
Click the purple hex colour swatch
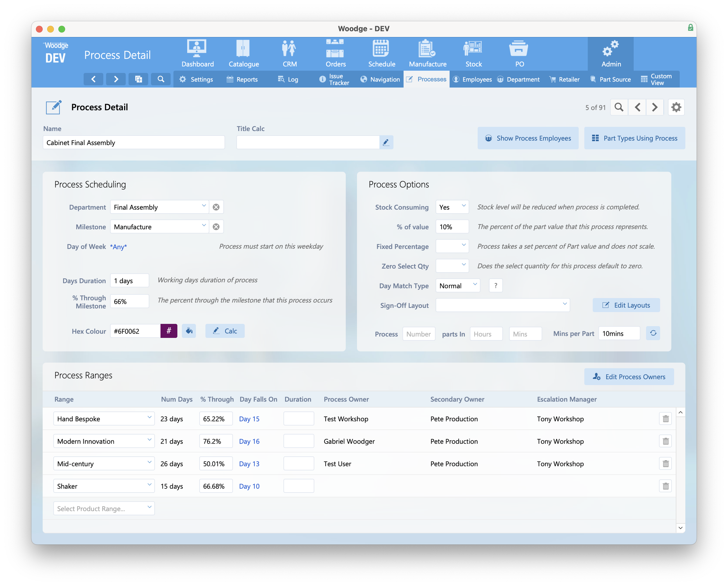(x=169, y=331)
